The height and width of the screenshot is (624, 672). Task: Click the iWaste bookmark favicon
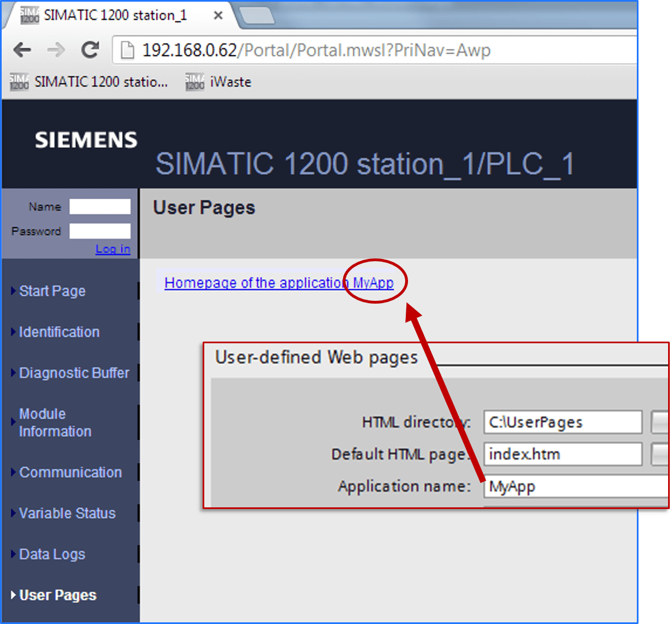click(195, 82)
